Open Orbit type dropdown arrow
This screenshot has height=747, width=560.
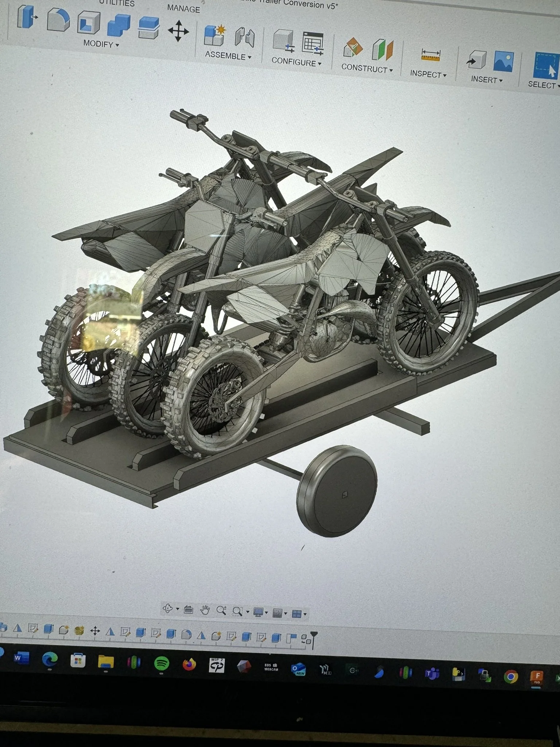(x=178, y=609)
